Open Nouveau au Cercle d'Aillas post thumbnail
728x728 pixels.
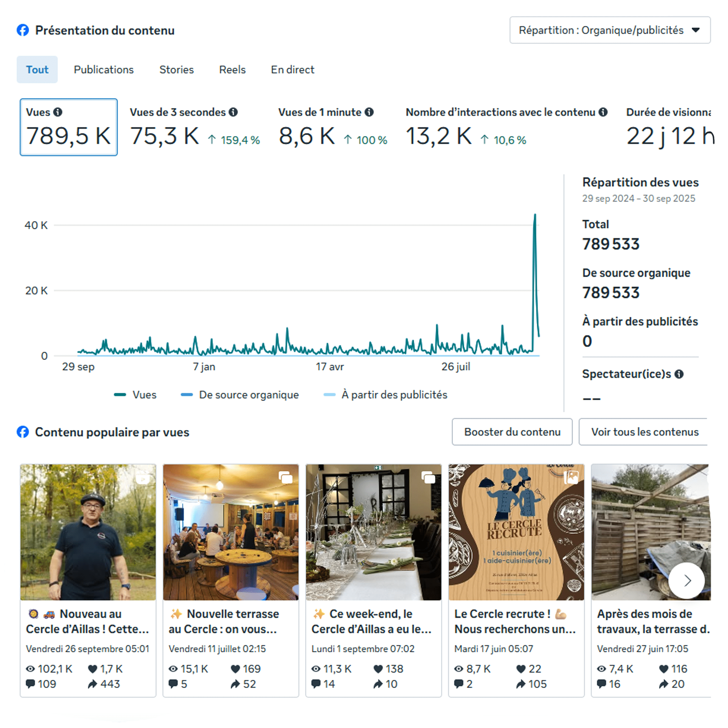pos(88,532)
